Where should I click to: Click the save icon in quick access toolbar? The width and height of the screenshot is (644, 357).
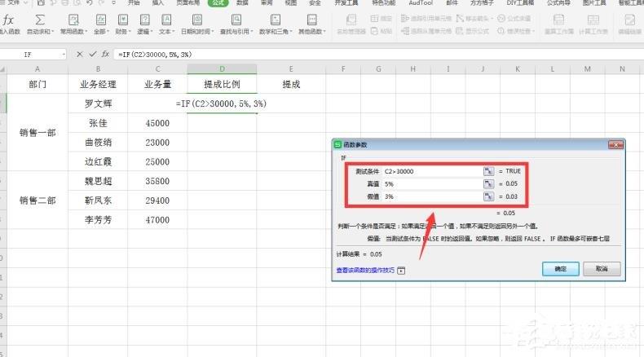[x=41, y=3]
